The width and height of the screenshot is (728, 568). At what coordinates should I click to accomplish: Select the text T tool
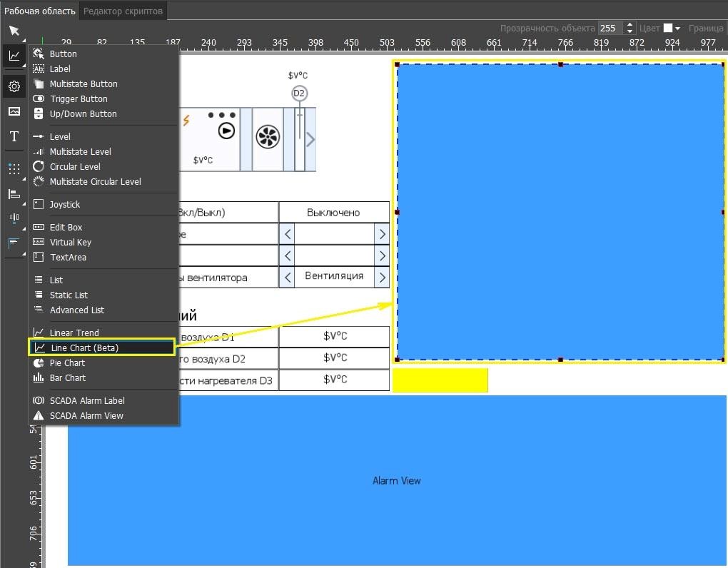14,136
